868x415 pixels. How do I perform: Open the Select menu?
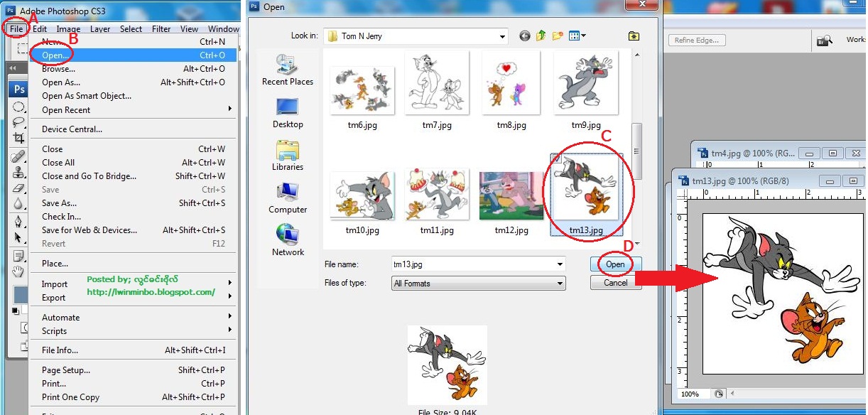click(131, 29)
